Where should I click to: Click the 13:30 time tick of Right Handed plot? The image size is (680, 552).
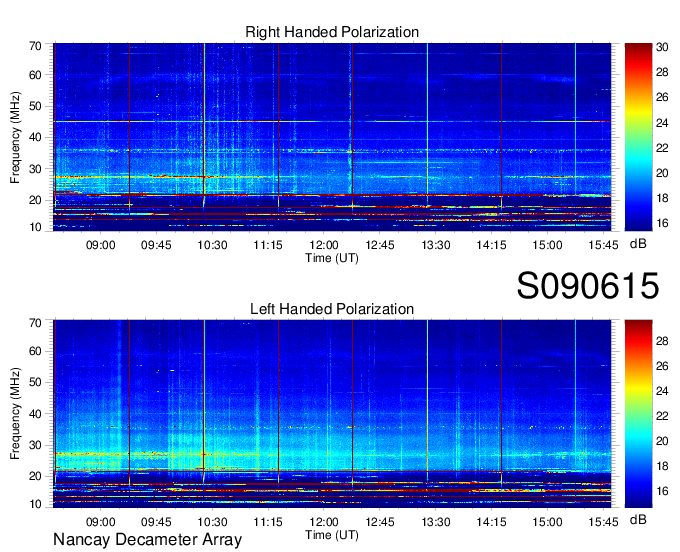[436, 245]
